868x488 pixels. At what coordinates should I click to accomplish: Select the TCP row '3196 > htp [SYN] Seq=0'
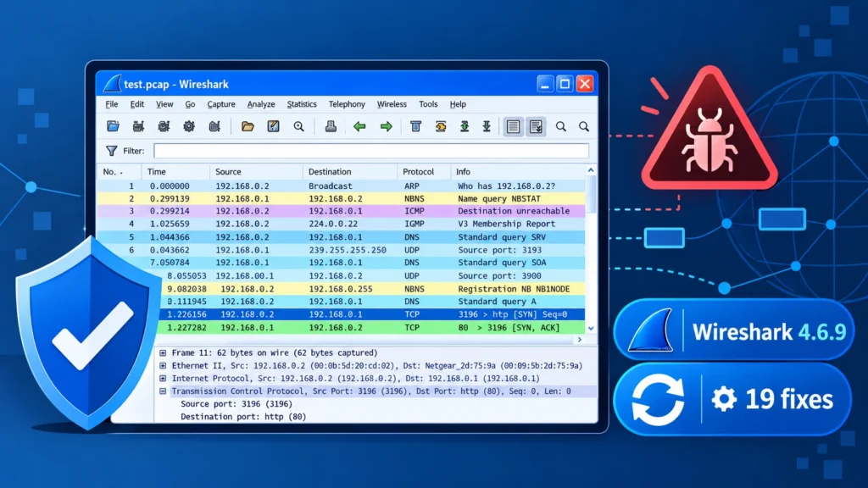(x=371, y=314)
